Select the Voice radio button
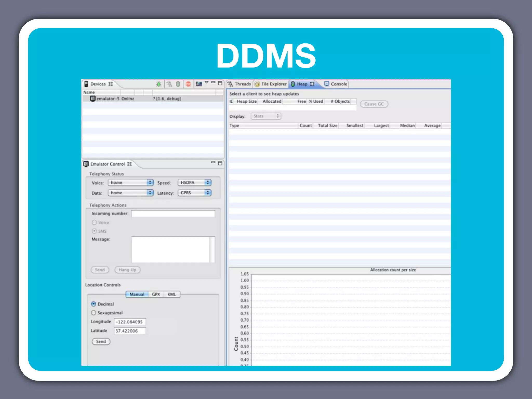The width and height of the screenshot is (532, 399). coord(94,222)
